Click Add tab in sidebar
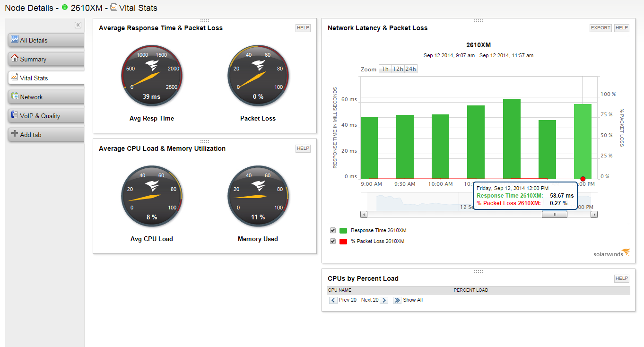Viewport: 644px width, 347px height. [x=46, y=135]
